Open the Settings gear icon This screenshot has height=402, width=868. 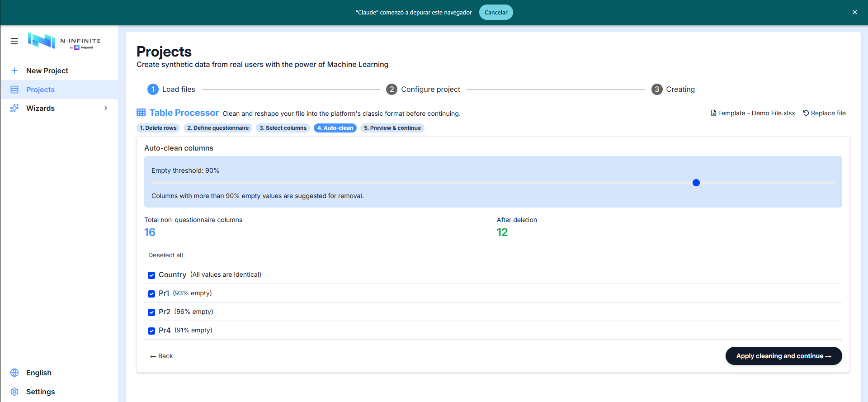click(x=14, y=392)
